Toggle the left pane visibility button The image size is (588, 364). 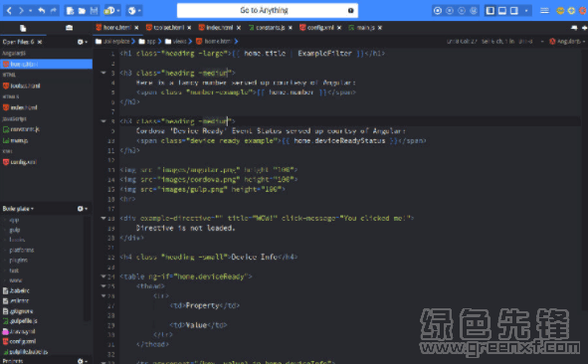click(x=490, y=11)
